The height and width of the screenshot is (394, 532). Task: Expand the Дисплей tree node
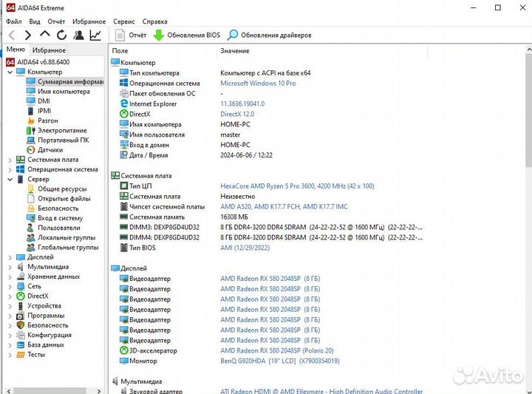coord(10,257)
